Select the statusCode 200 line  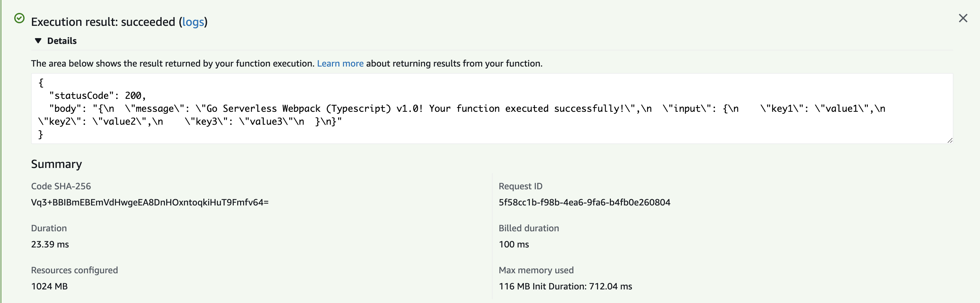coord(97,95)
